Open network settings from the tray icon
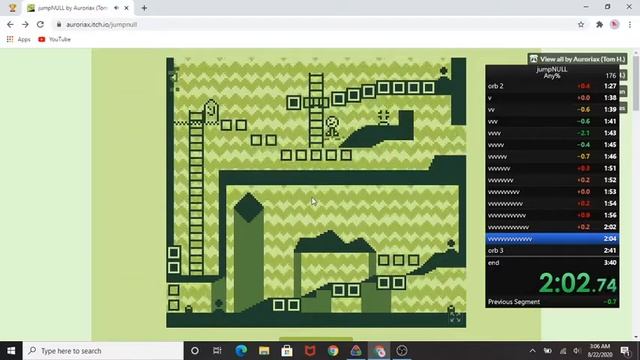The image size is (640, 360). [563, 351]
